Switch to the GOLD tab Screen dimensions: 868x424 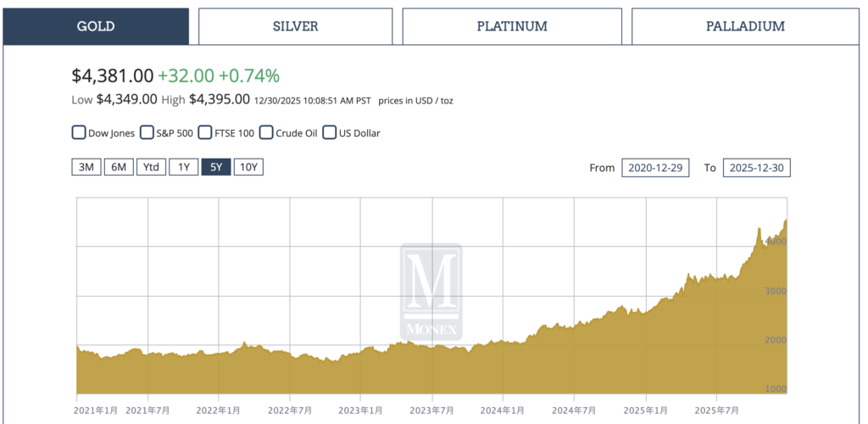pos(95,26)
